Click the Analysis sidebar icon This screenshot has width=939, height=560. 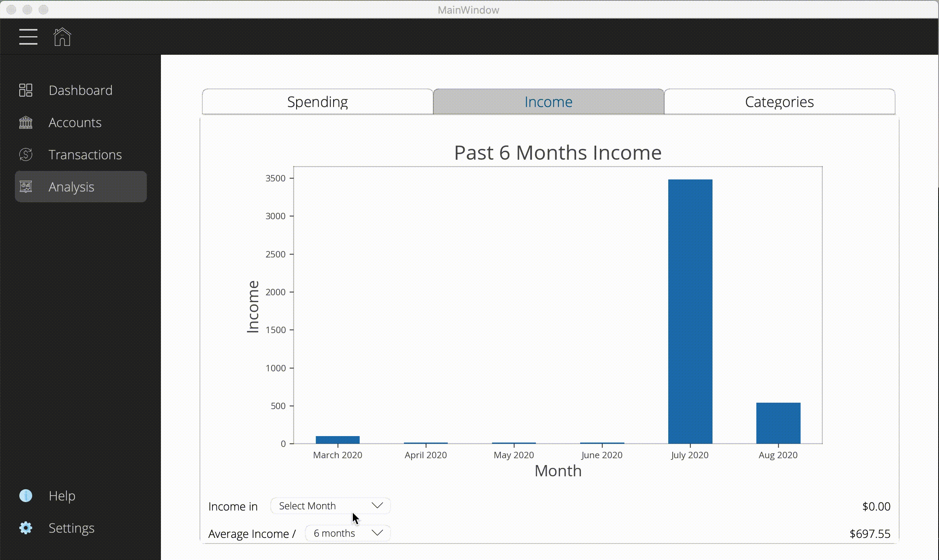(x=25, y=187)
